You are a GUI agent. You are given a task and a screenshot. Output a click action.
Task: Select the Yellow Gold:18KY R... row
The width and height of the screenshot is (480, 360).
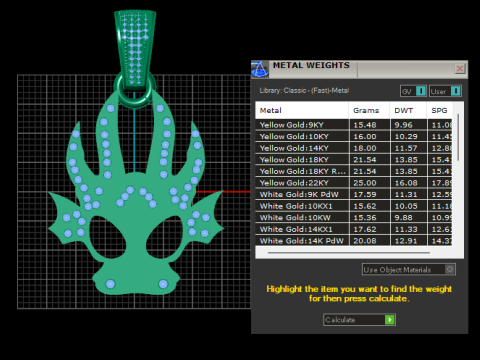[x=354, y=171]
